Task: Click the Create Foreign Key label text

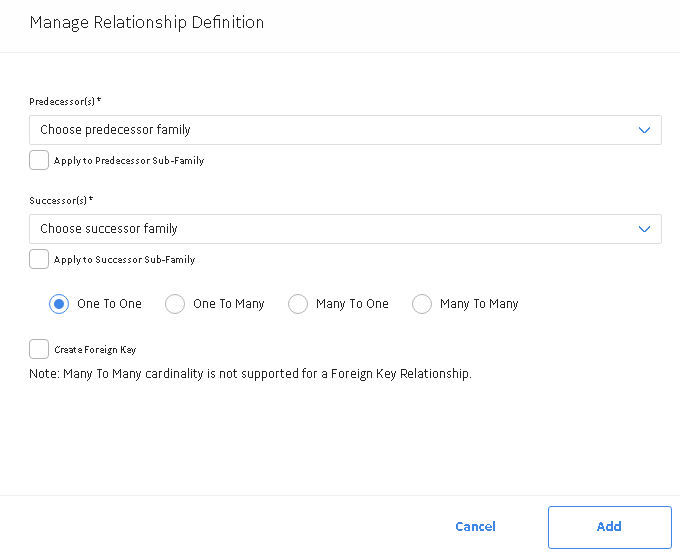Action: pos(95,350)
